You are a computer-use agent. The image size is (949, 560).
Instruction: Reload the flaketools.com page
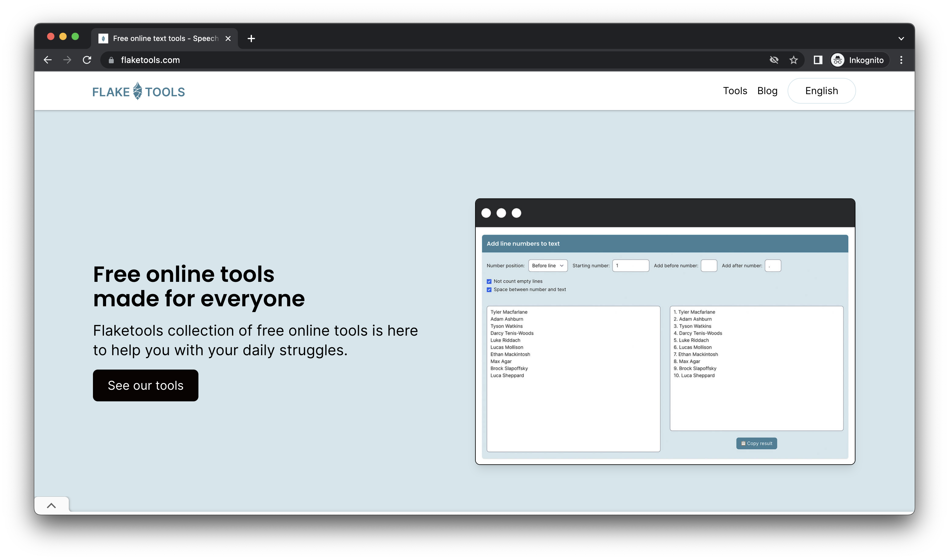87,60
